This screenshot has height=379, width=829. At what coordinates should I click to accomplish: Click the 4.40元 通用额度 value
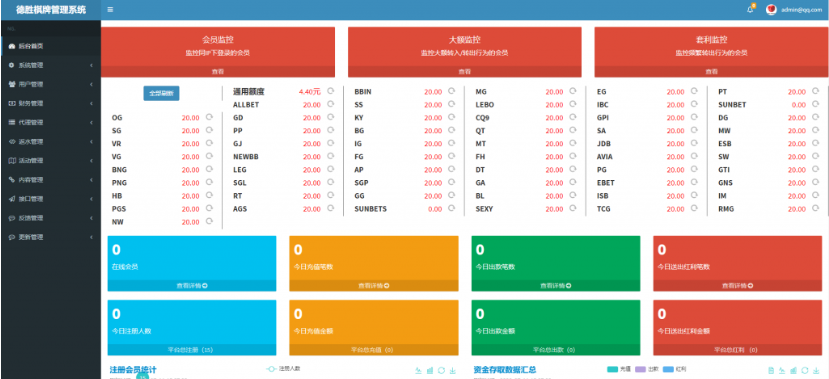309,91
